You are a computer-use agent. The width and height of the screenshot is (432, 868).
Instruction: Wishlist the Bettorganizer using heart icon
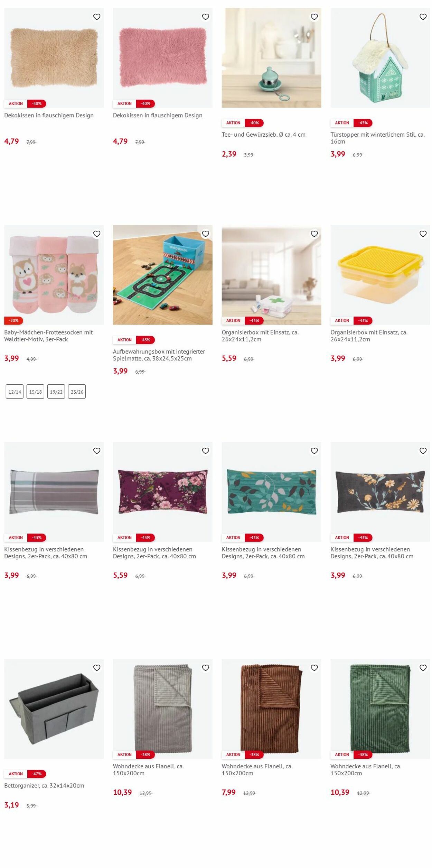pos(97,668)
